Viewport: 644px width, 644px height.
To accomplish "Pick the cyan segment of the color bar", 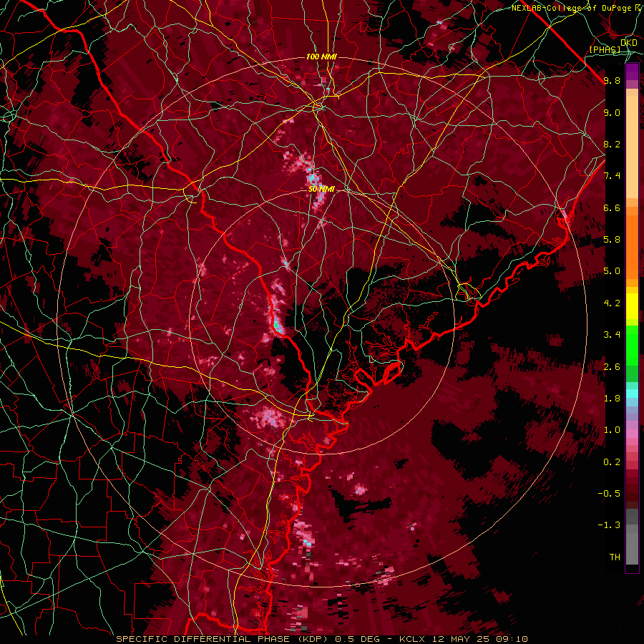I will point(632,394).
